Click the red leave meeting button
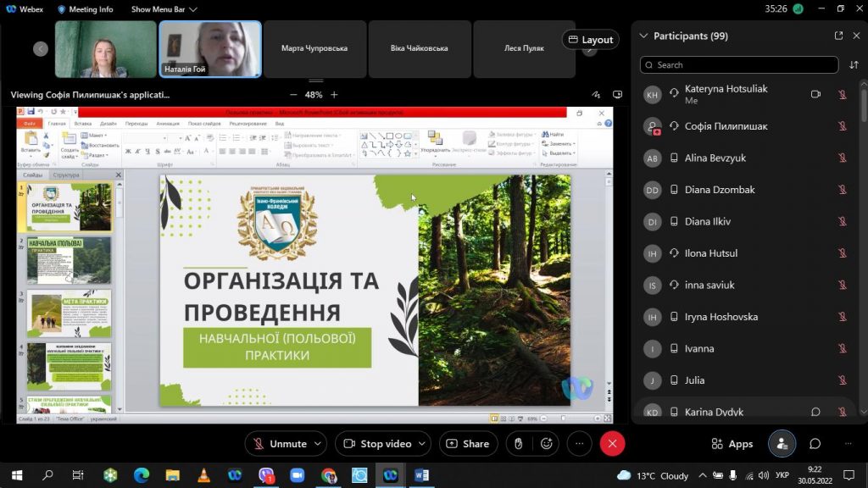 (x=612, y=443)
